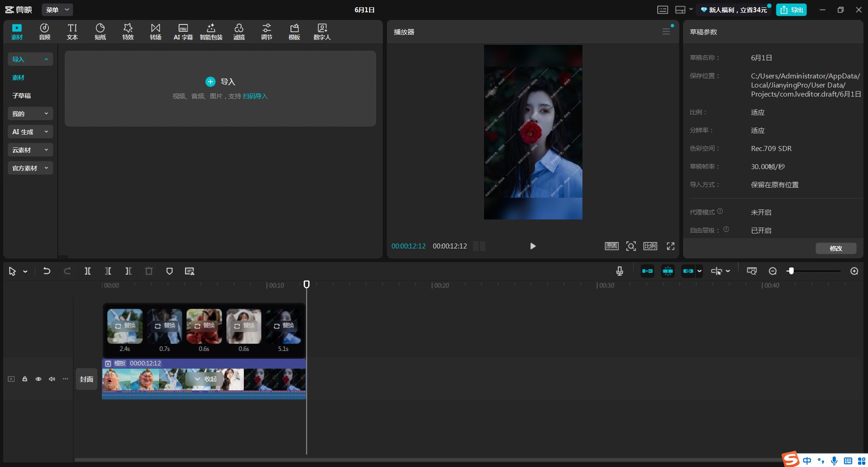Click the 封面 cover button
This screenshot has height=467, width=868.
pyautogui.click(x=87, y=379)
